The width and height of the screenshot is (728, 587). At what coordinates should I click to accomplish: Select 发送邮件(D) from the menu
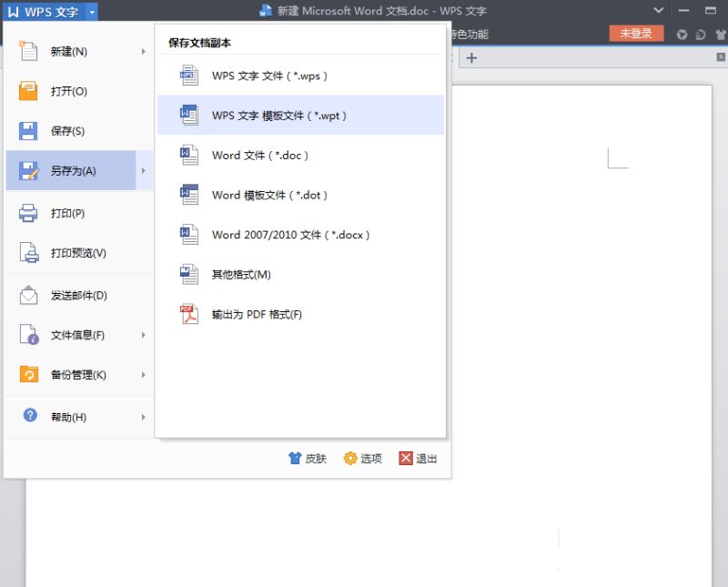click(78, 295)
